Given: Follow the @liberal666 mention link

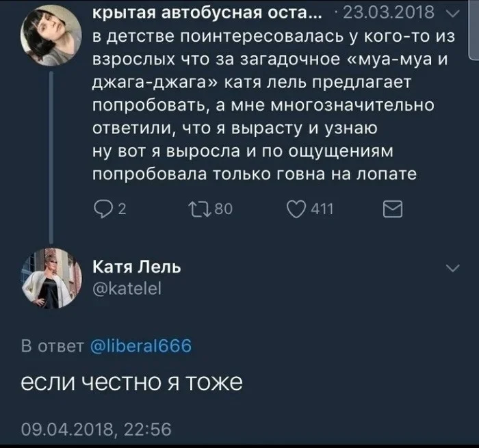Looking at the screenshot, I should pyautogui.click(x=141, y=346).
